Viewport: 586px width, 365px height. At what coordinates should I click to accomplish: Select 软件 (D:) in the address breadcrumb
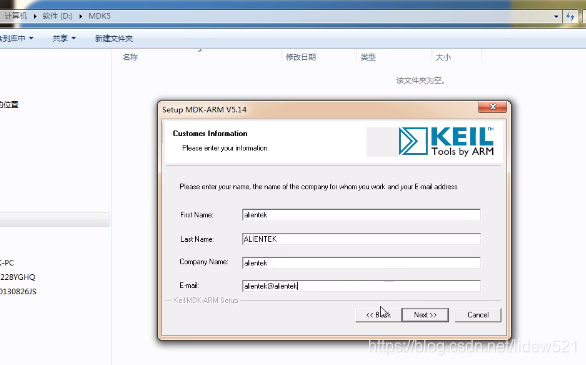point(57,16)
